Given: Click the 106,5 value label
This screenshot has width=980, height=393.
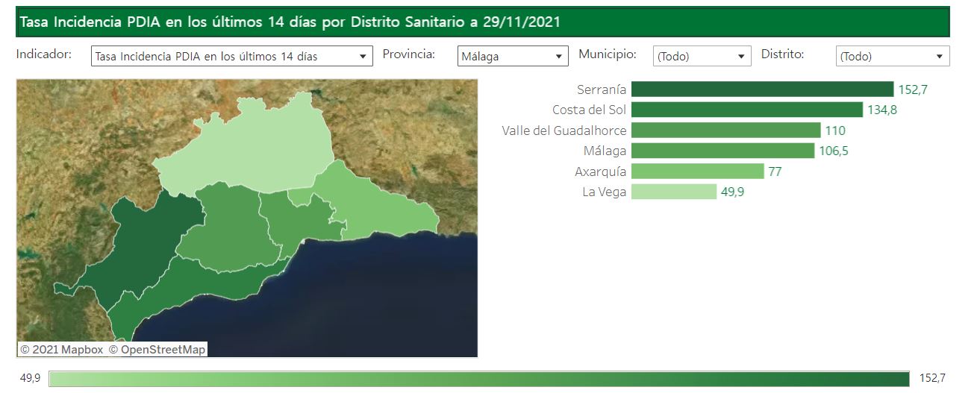Looking at the screenshot, I should 834,151.
